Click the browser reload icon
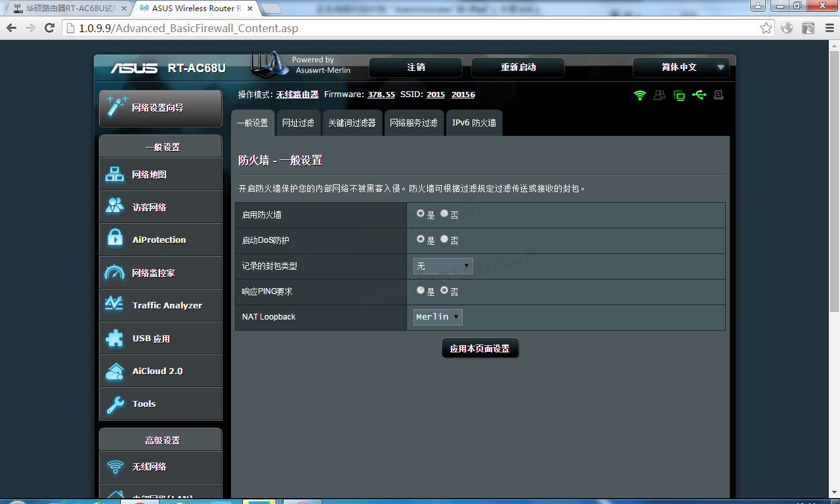This screenshot has width=840, height=504. pyautogui.click(x=49, y=28)
